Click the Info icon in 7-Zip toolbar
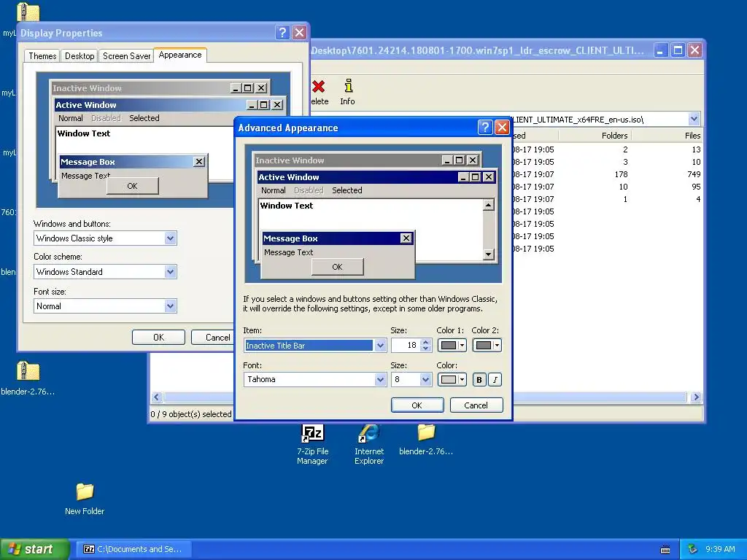 348,86
